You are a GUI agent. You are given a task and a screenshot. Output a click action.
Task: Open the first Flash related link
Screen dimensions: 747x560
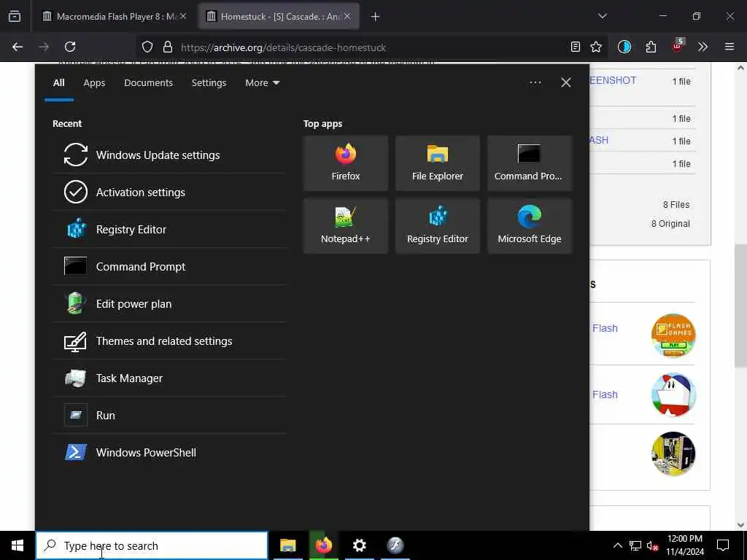[605, 328]
